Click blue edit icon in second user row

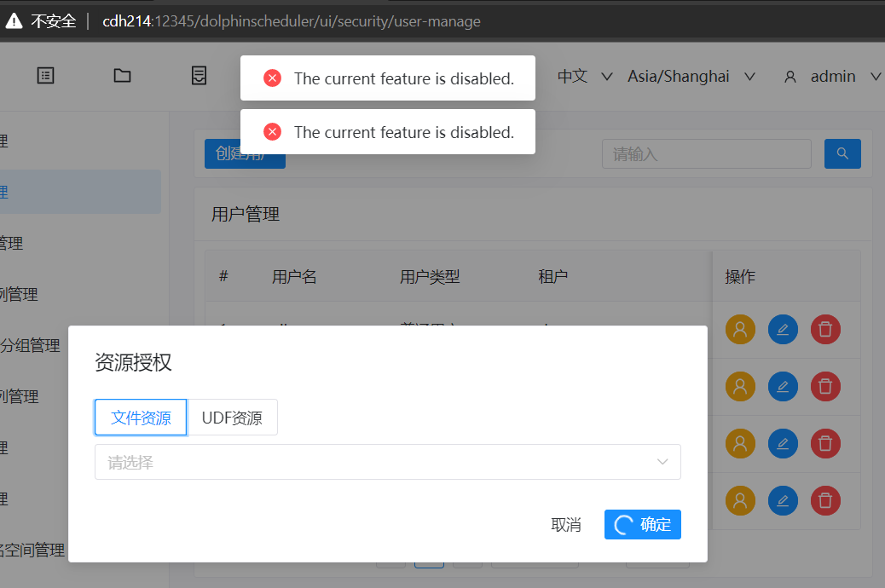click(783, 387)
